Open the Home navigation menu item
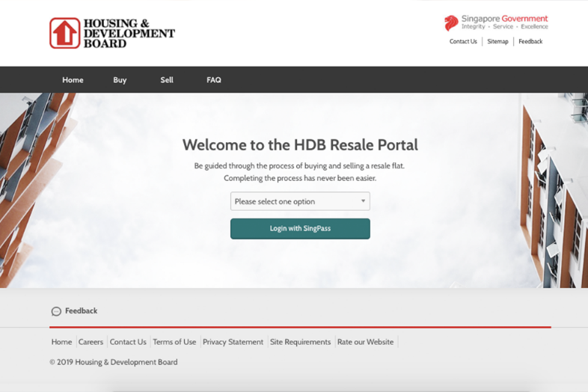Viewport: 588px width, 392px height. click(73, 80)
